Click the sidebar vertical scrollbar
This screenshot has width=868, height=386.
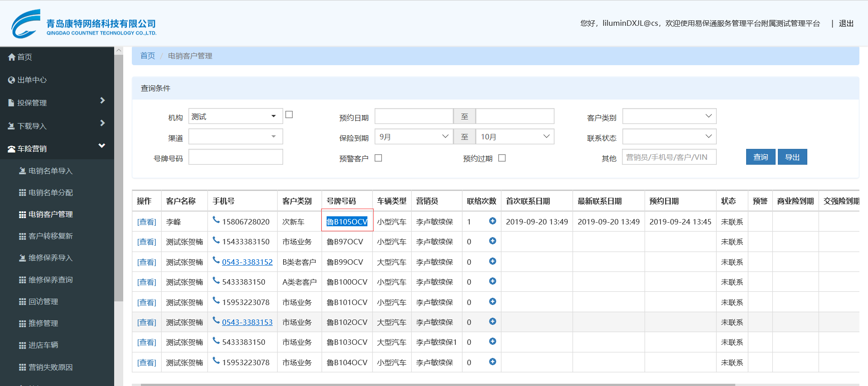(x=119, y=181)
